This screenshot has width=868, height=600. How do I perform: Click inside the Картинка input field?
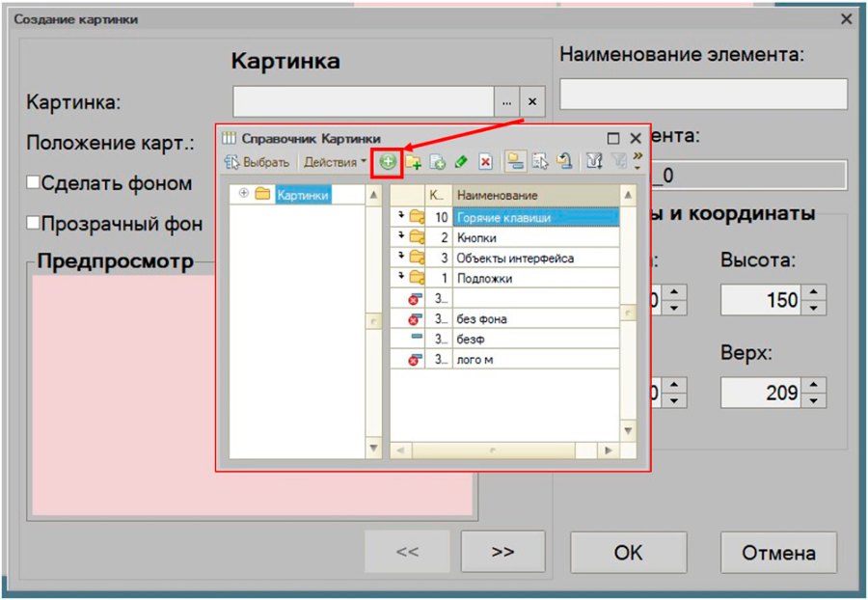click(364, 102)
